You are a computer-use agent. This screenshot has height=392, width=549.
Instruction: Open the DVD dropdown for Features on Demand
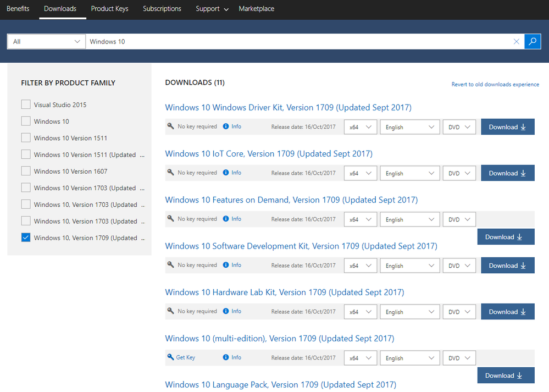click(459, 220)
